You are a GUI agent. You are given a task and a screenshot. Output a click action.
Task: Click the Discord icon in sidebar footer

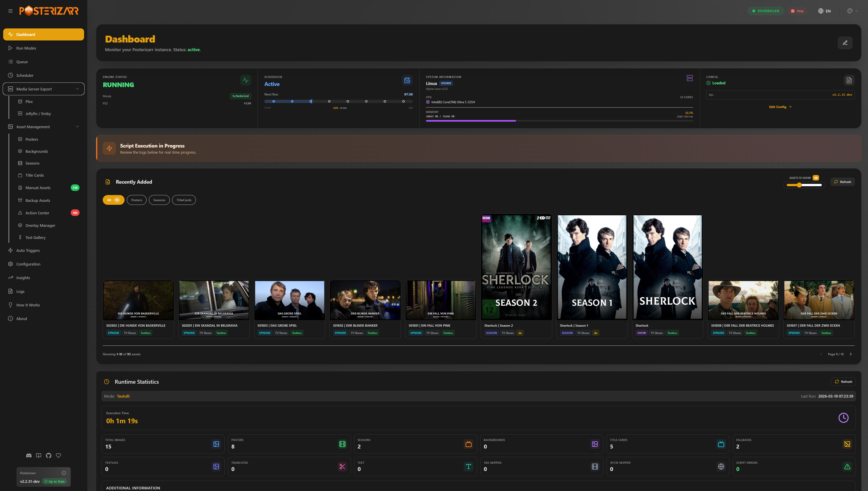29,456
